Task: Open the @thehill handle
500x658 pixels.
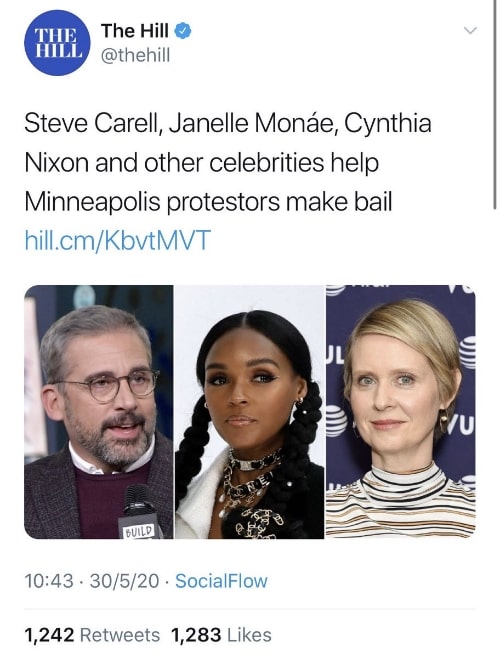Action: coord(136,55)
